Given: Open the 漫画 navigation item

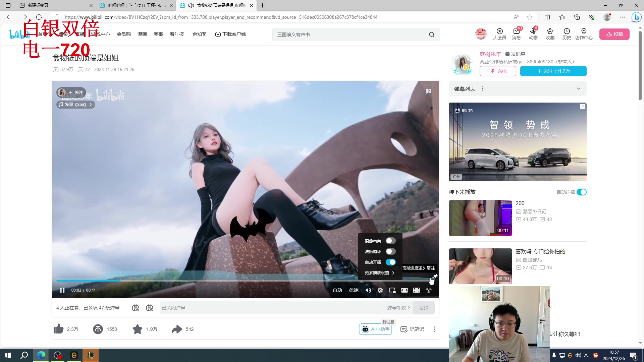Looking at the screenshot, I should pyautogui.click(x=142, y=34).
